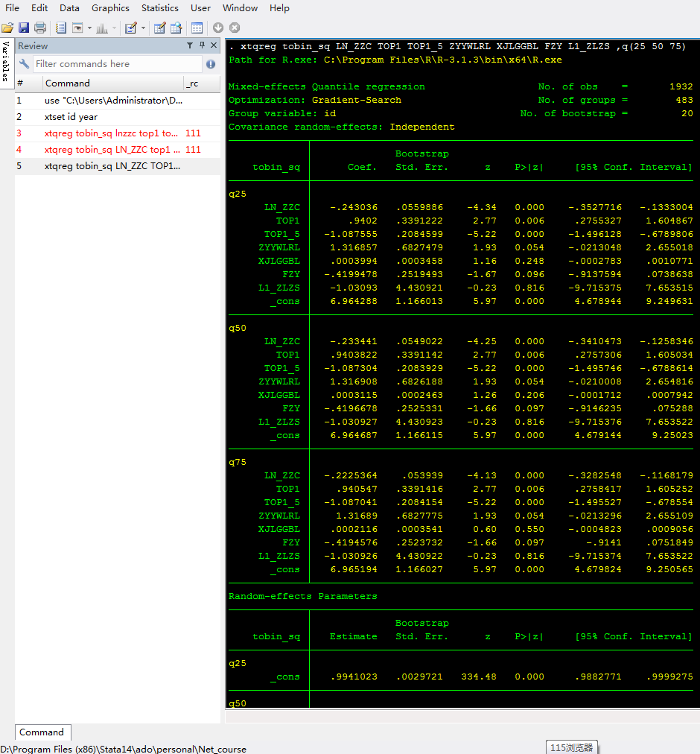The image size is (700, 754).
Task: Click the _rc column header
Action: pyautogui.click(x=192, y=83)
